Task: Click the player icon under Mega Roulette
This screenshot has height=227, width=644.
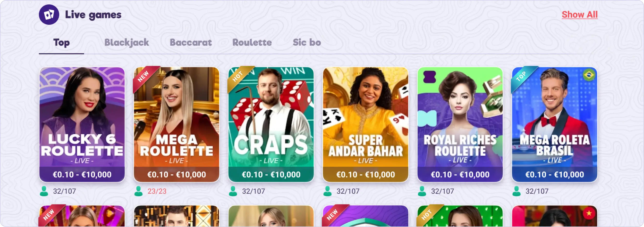Action: coord(139,191)
